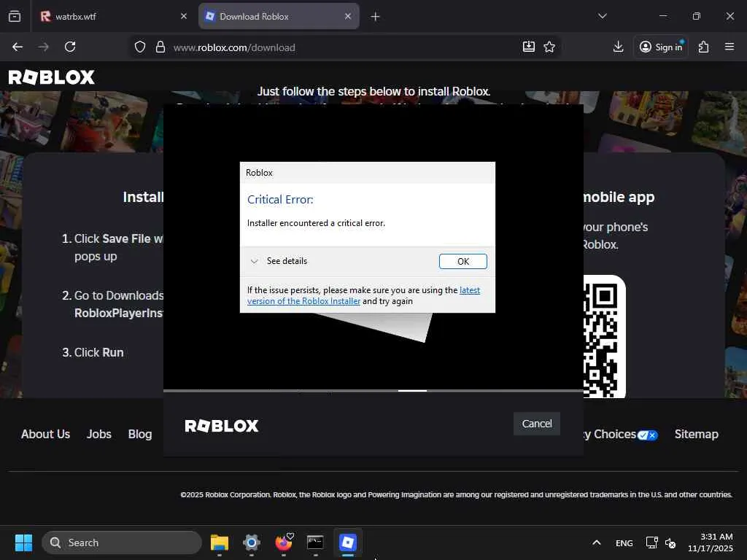Click the privacy choices toggle icon

tap(648, 435)
